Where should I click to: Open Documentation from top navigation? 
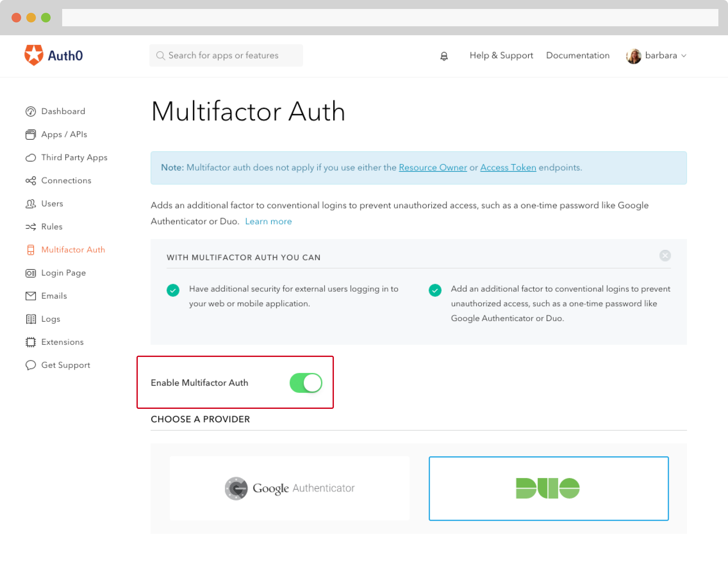click(x=577, y=55)
